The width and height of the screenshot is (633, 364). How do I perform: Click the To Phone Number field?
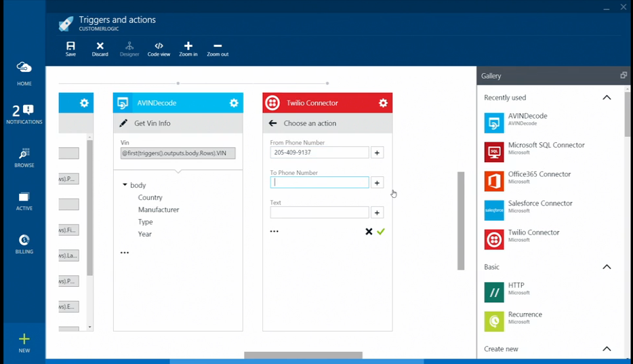click(319, 182)
